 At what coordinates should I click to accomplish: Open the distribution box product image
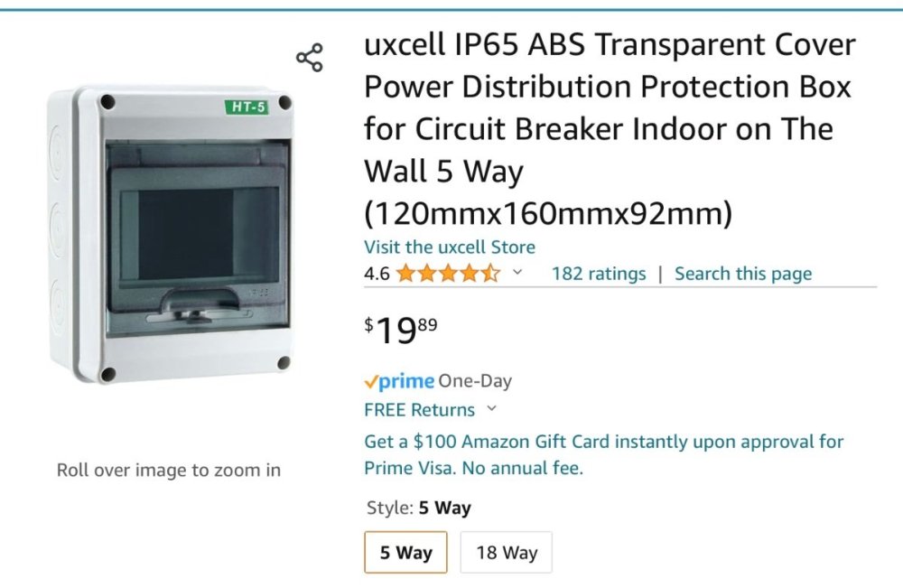(x=171, y=235)
